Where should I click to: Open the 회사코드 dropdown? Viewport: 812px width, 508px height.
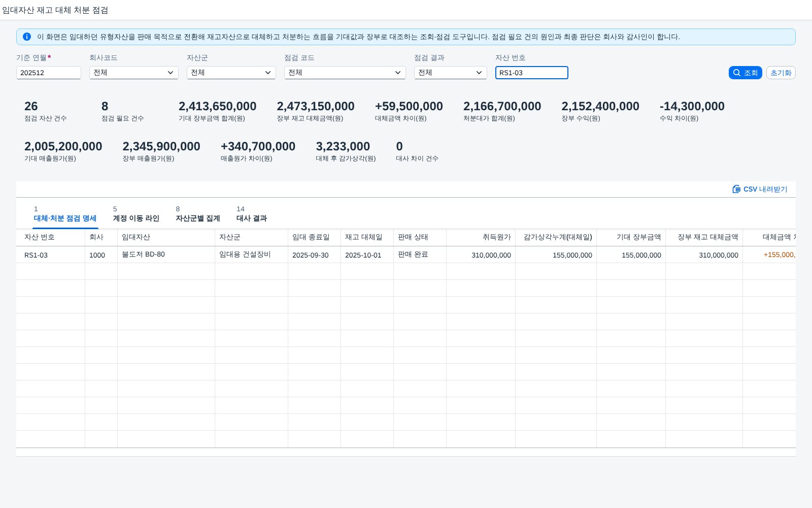(x=134, y=73)
